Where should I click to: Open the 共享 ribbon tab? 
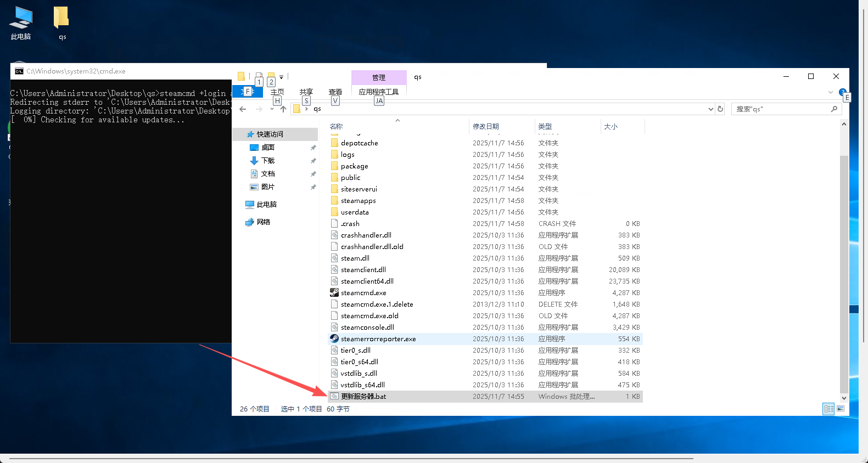[306, 92]
